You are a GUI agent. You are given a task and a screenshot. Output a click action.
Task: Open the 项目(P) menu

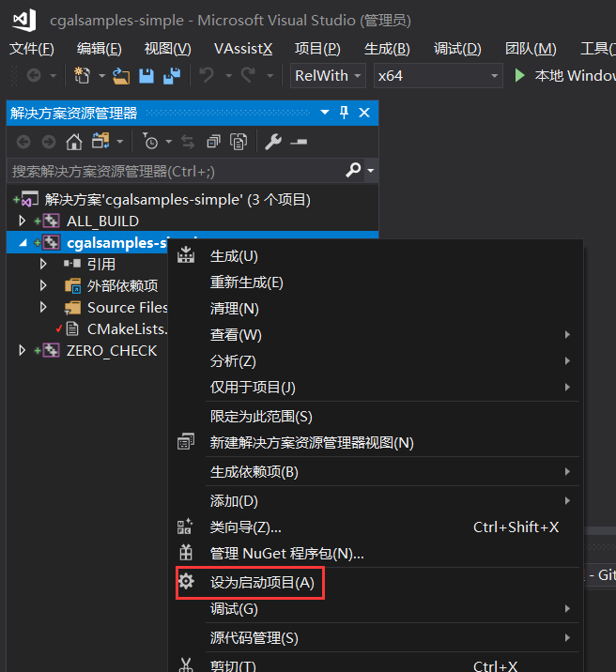click(x=317, y=49)
